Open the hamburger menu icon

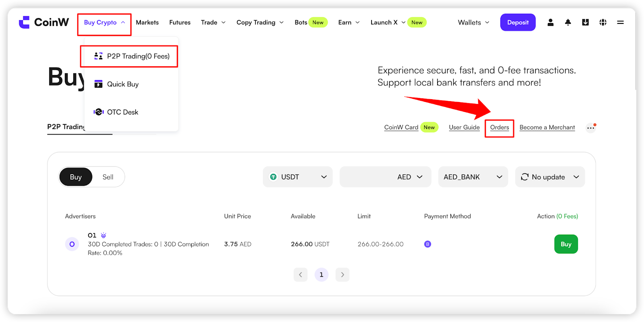tap(620, 23)
